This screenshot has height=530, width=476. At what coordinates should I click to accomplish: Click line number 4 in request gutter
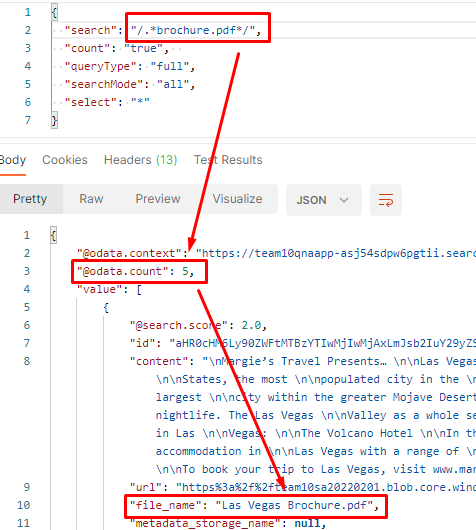pos(27,66)
